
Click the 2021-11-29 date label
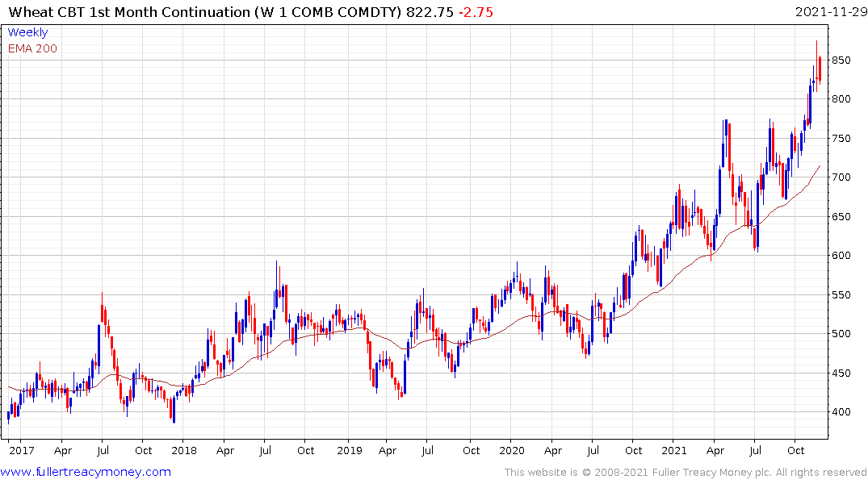[831, 11]
